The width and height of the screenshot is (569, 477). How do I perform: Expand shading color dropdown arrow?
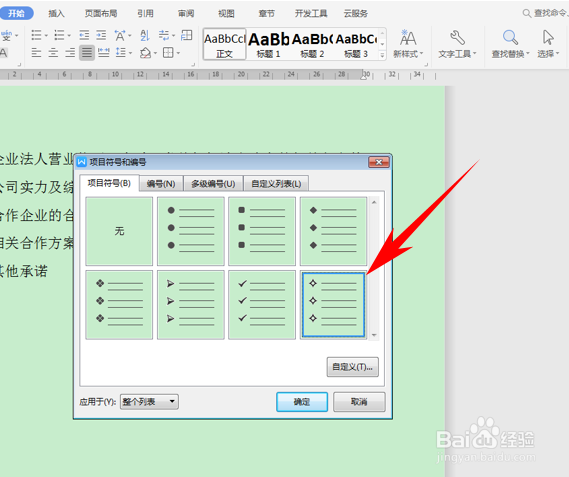click(x=155, y=53)
